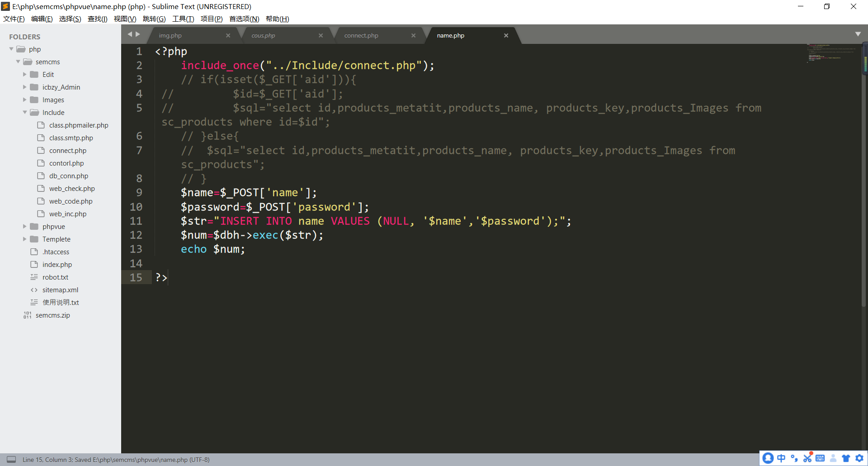
Task: Open the tab list dropdown arrow
Action: pyautogui.click(x=858, y=34)
